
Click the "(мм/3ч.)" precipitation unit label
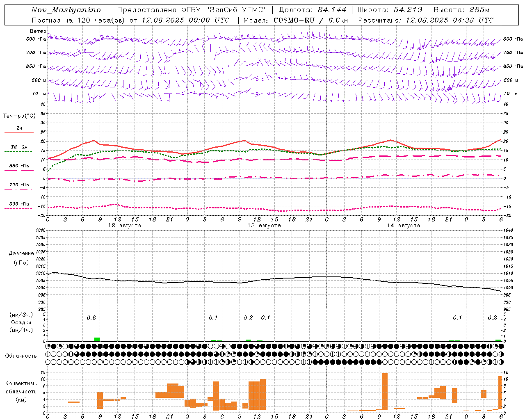coord(21,315)
